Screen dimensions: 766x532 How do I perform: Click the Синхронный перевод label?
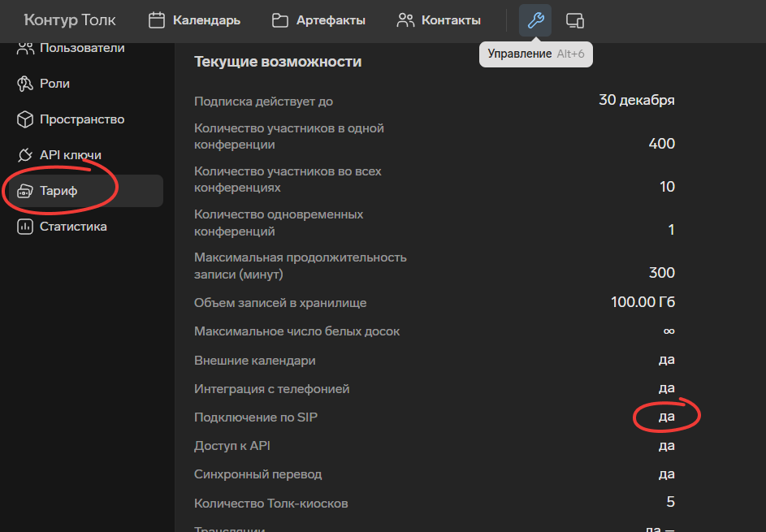(258, 474)
